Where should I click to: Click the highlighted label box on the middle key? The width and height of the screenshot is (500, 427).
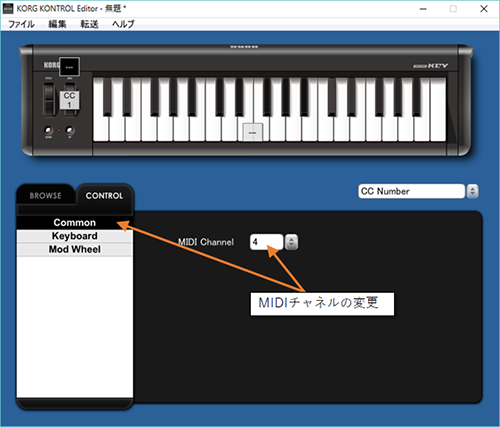point(252,132)
